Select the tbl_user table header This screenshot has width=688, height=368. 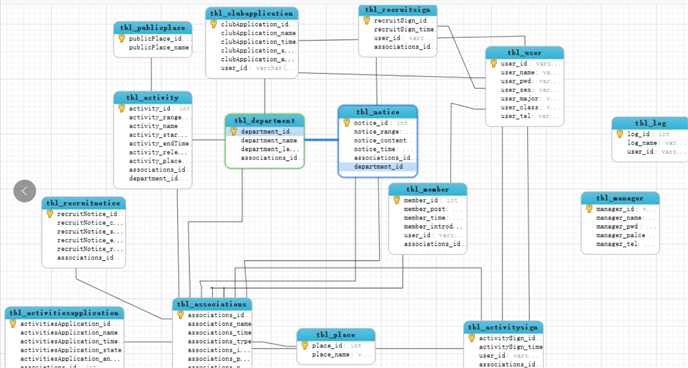[x=524, y=53]
